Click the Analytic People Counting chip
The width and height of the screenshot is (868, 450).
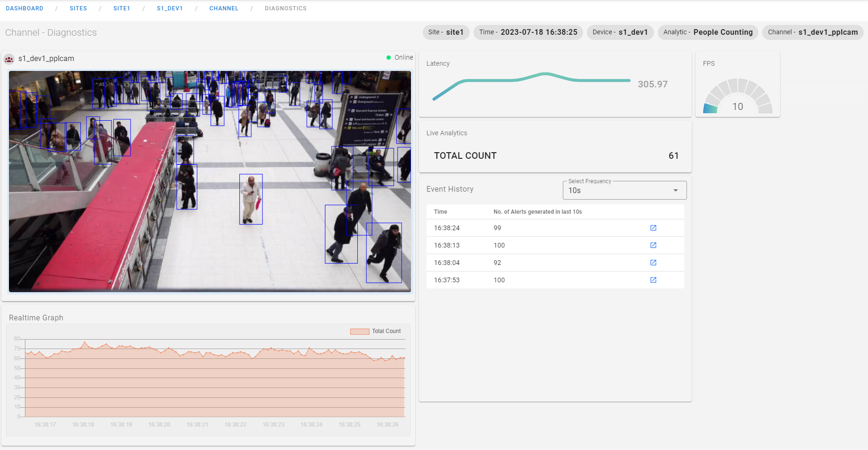point(708,32)
